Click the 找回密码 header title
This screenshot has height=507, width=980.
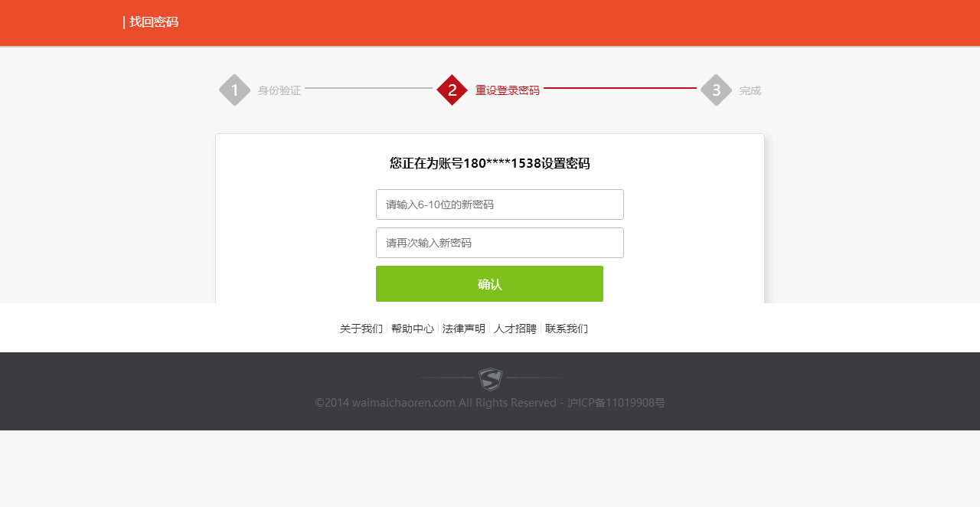coord(154,22)
